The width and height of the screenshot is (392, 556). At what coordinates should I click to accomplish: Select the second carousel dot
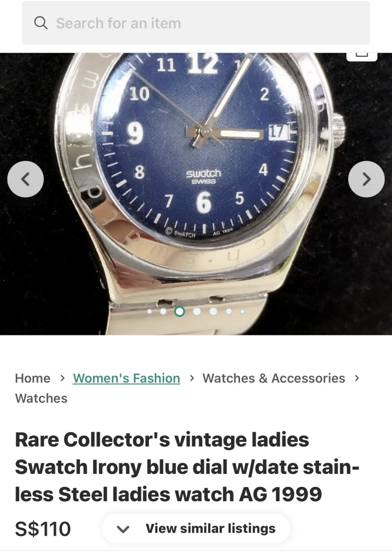163,311
